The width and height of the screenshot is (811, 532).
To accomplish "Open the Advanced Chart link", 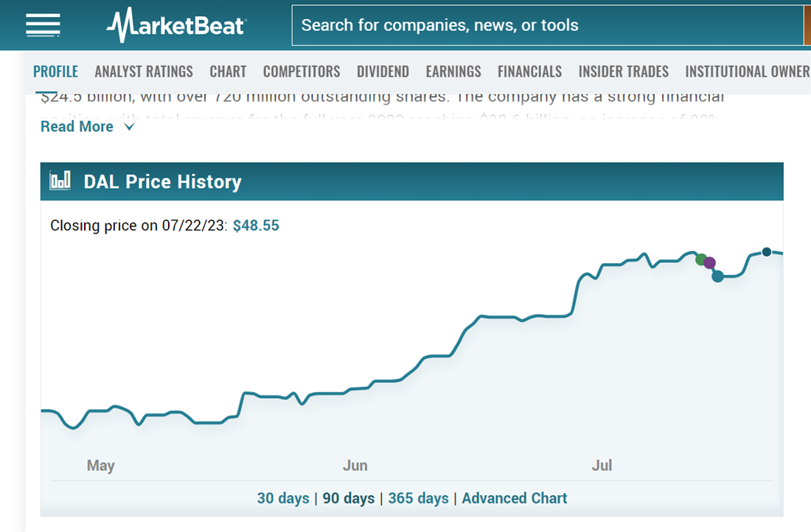I will coord(515,498).
